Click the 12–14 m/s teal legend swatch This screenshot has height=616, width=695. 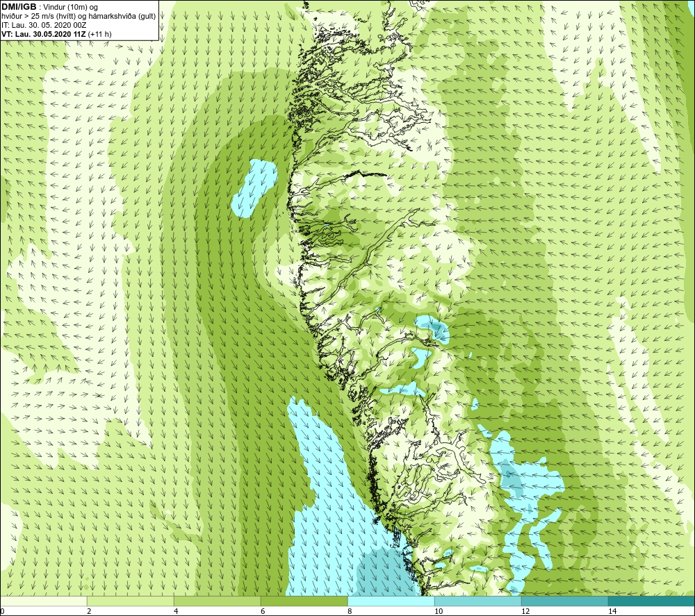564,601
